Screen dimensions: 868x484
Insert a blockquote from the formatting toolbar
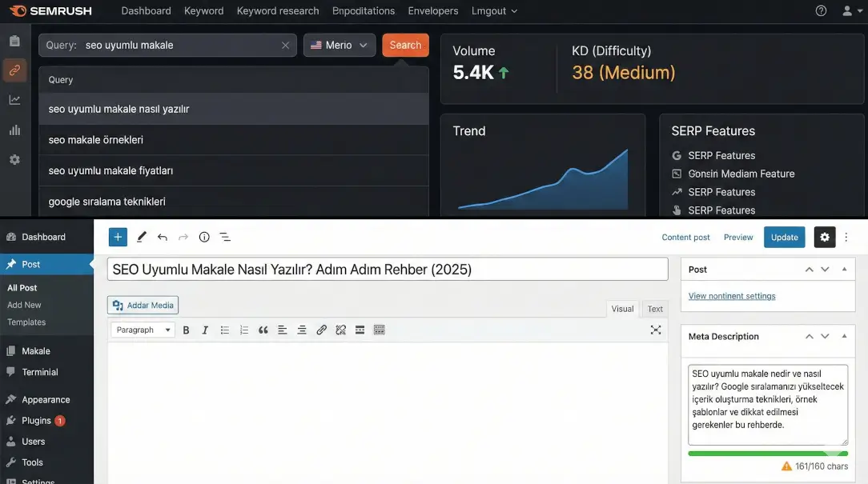point(263,329)
